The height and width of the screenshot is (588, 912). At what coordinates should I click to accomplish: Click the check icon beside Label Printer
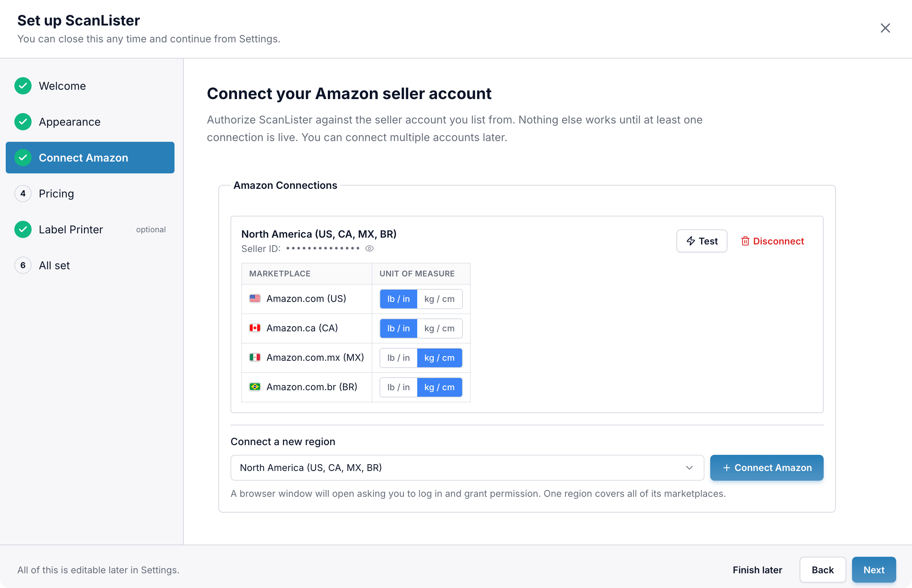[x=23, y=229]
